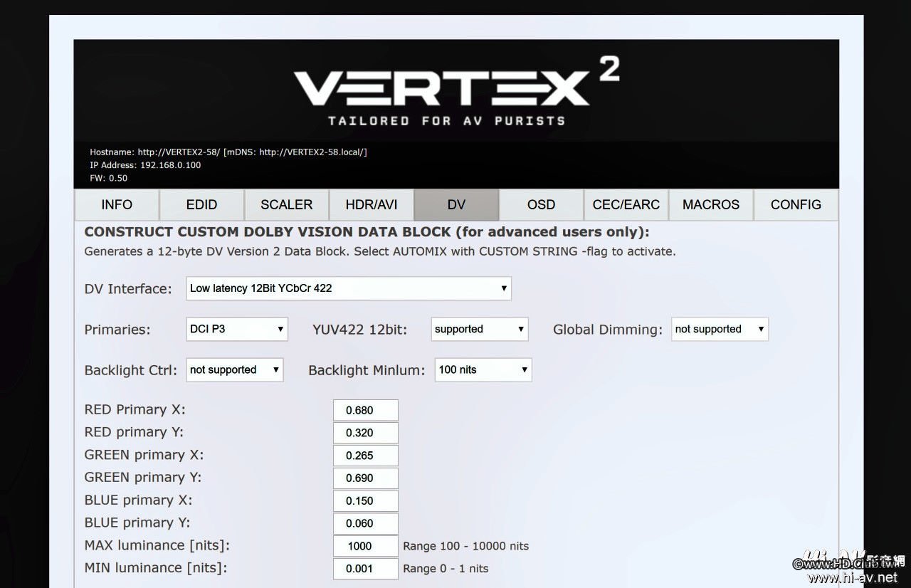
Task: Open the Backlight Minlum dropdown
Action: click(483, 369)
